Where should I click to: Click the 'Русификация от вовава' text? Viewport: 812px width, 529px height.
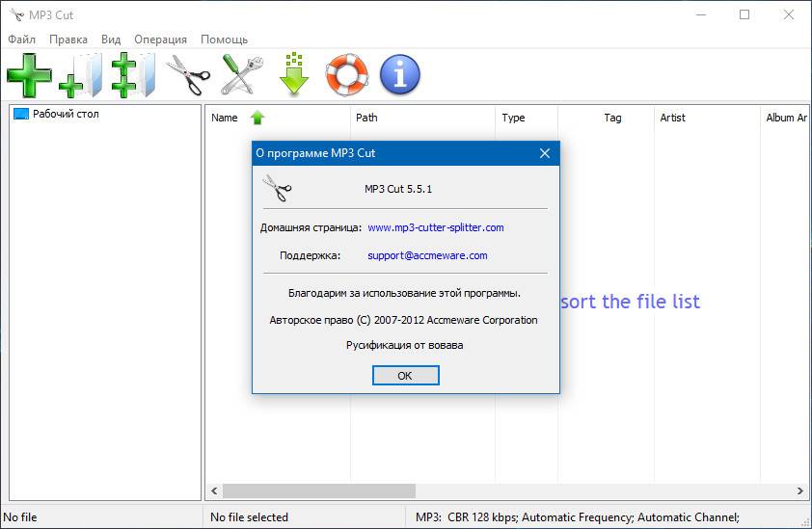tap(404, 345)
